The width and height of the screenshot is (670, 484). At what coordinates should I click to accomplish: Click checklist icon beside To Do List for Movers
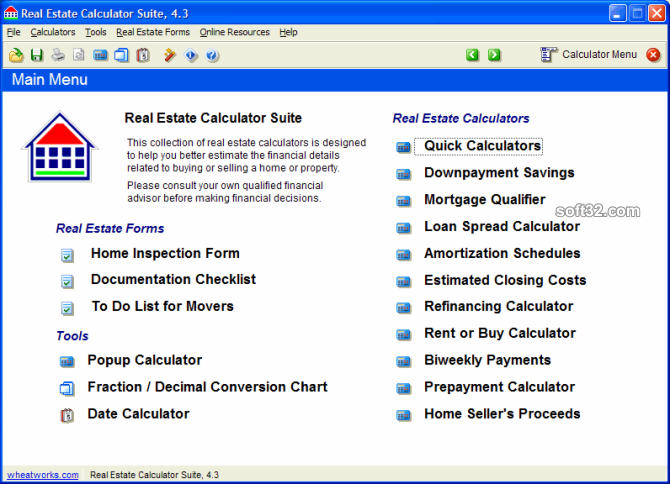(67, 308)
